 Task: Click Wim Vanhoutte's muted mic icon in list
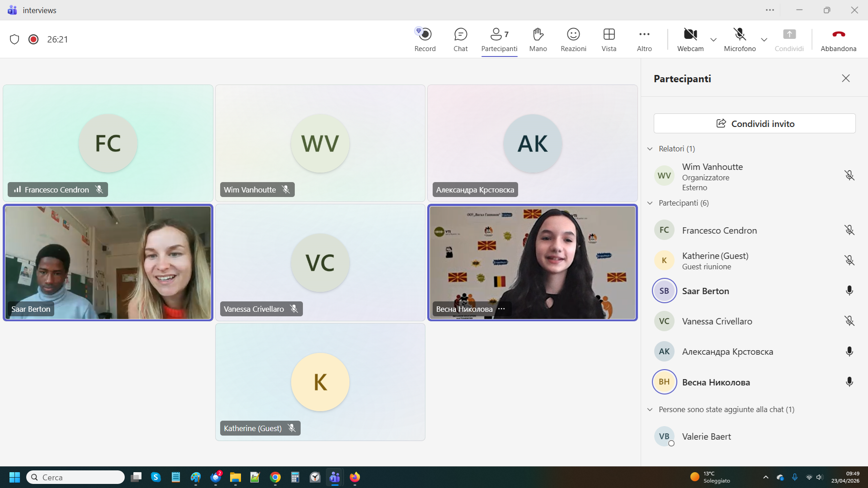(849, 175)
